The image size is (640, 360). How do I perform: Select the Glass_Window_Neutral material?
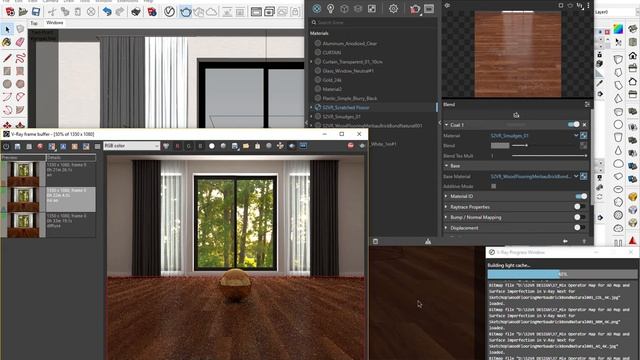click(348, 71)
